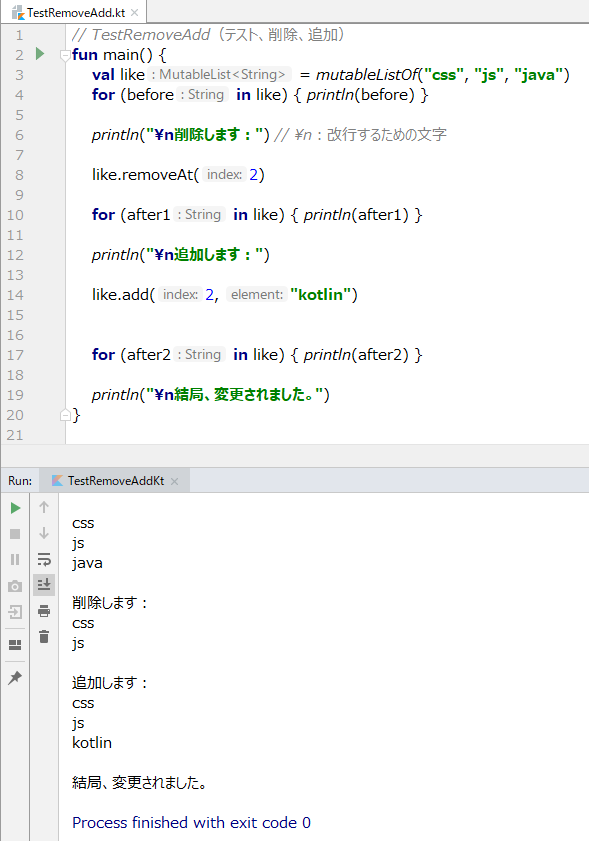Click the Pause output icon
Image resolution: width=589 pixels, height=841 pixels.
pyautogui.click(x=16, y=559)
